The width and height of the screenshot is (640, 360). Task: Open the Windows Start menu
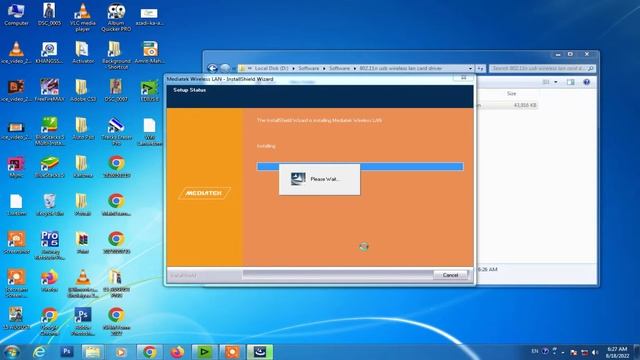point(11,352)
